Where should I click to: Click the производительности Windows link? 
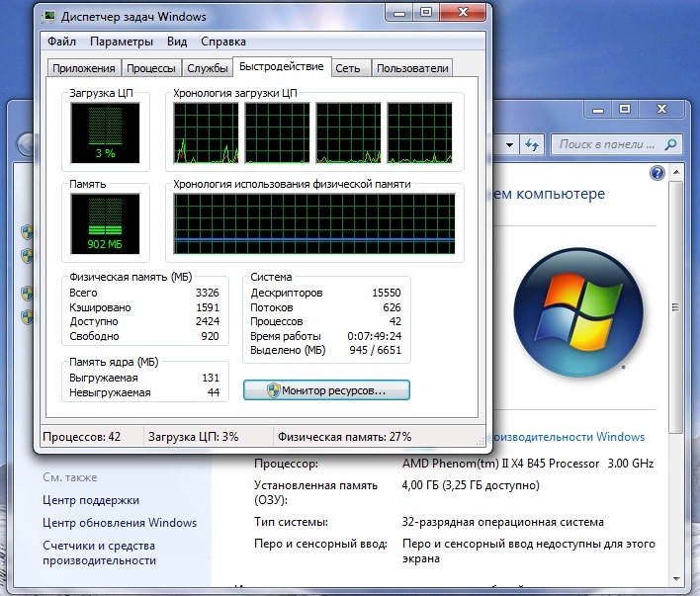(x=569, y=437)
